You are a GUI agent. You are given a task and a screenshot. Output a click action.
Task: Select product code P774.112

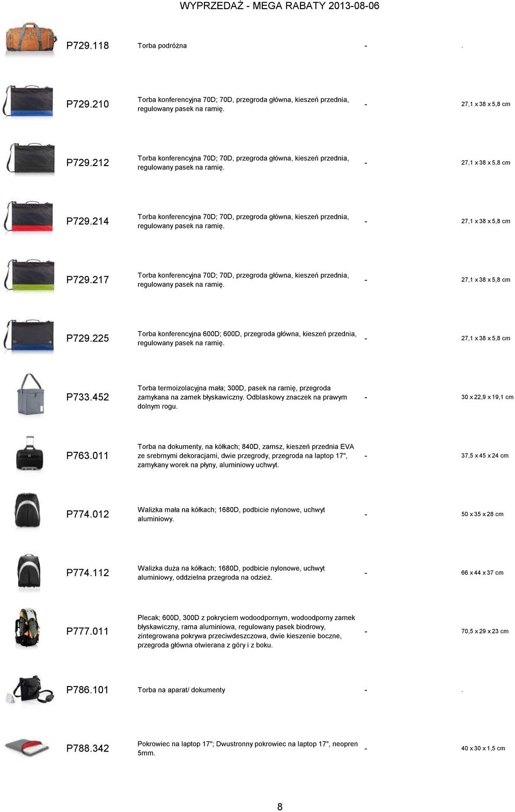87,572
